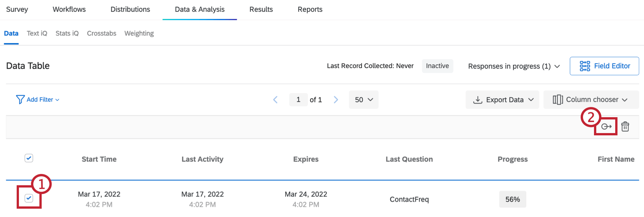The image size is (644, 217).
Task: Go to next page arrow
Action: click(336, 99)
